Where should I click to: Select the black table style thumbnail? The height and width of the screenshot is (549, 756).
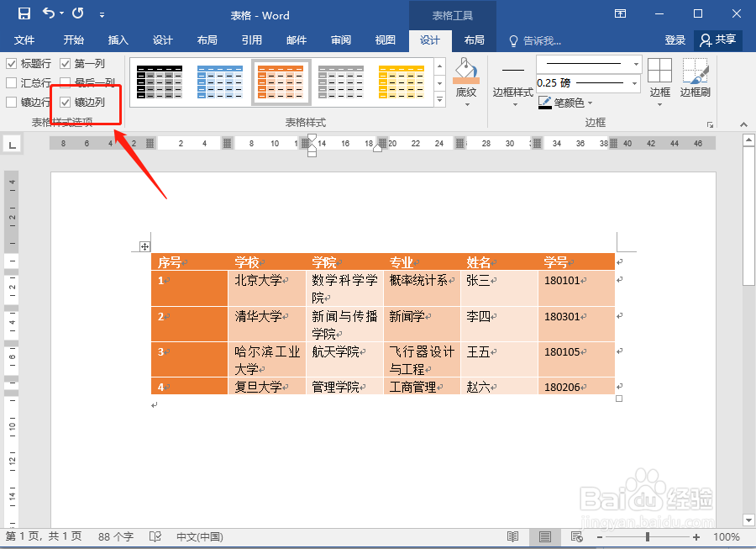point(160,82)
